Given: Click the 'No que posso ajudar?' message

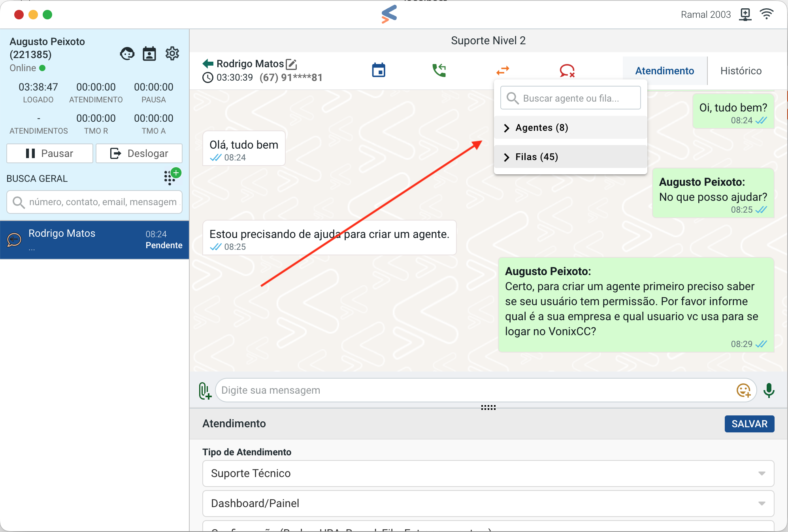Looking at the screenshot, I should click(713, 193).
